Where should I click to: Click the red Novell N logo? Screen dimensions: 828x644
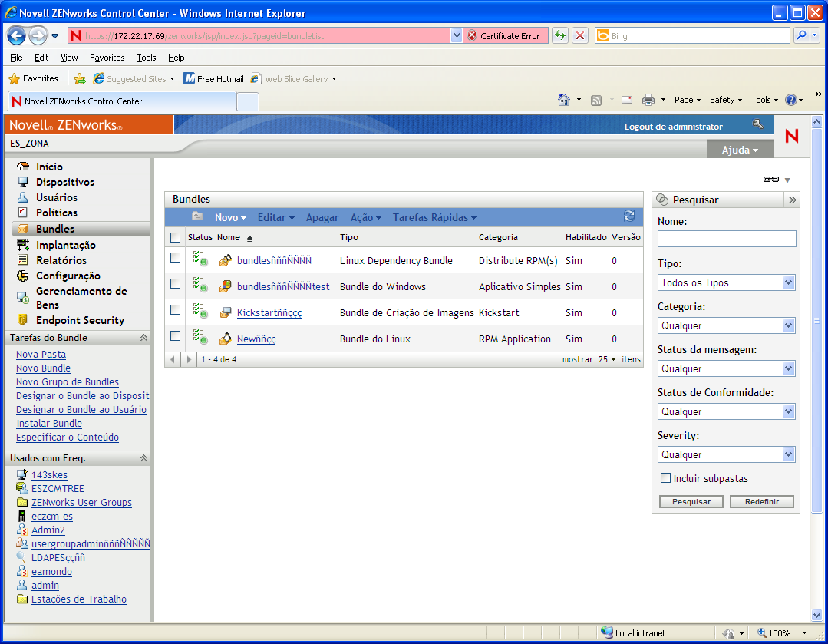[792, 137]
